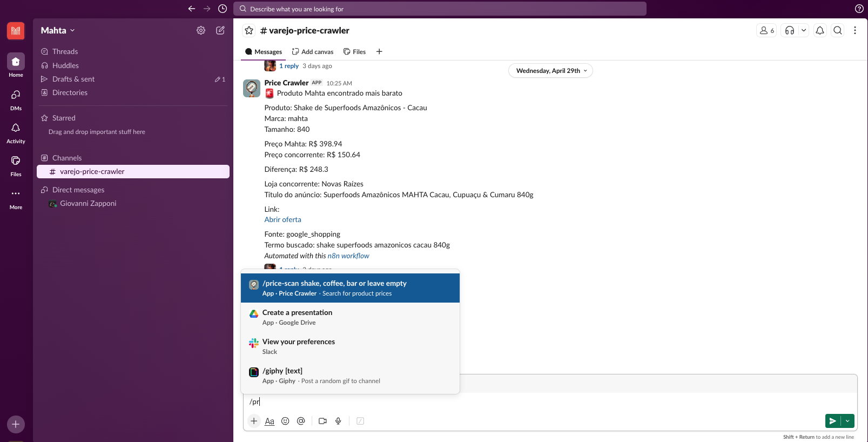This screenshot has height=442, width=868.
Task: Start a huddle with the headphones icon
Action: [790, 30]
